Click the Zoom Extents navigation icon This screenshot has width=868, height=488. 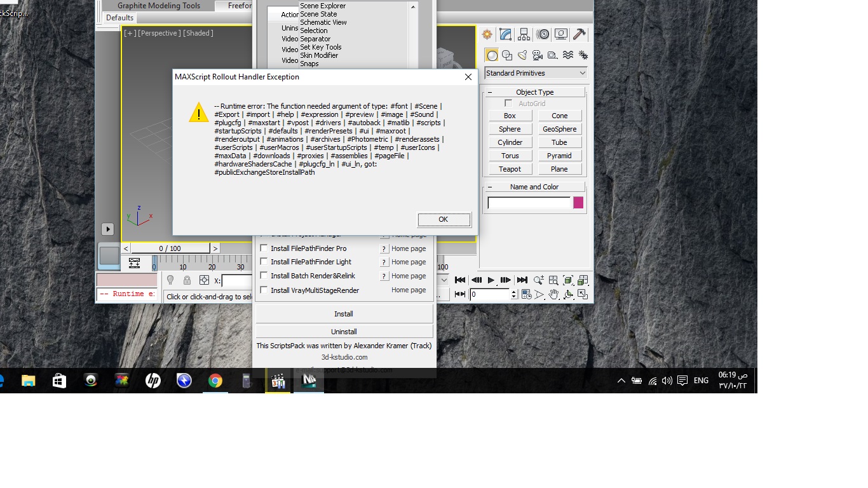tap(568, 280)
